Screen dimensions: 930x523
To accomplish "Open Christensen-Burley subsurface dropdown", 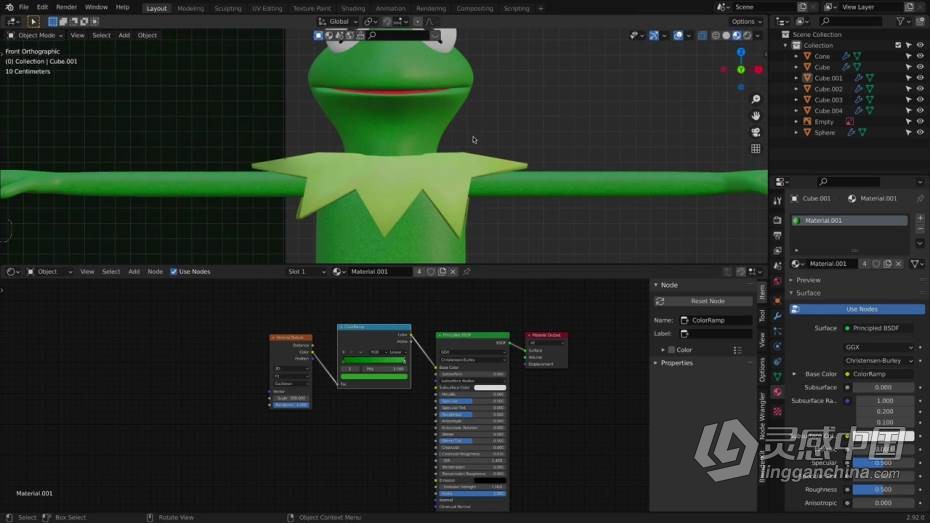I will click(x=878, y=361).
